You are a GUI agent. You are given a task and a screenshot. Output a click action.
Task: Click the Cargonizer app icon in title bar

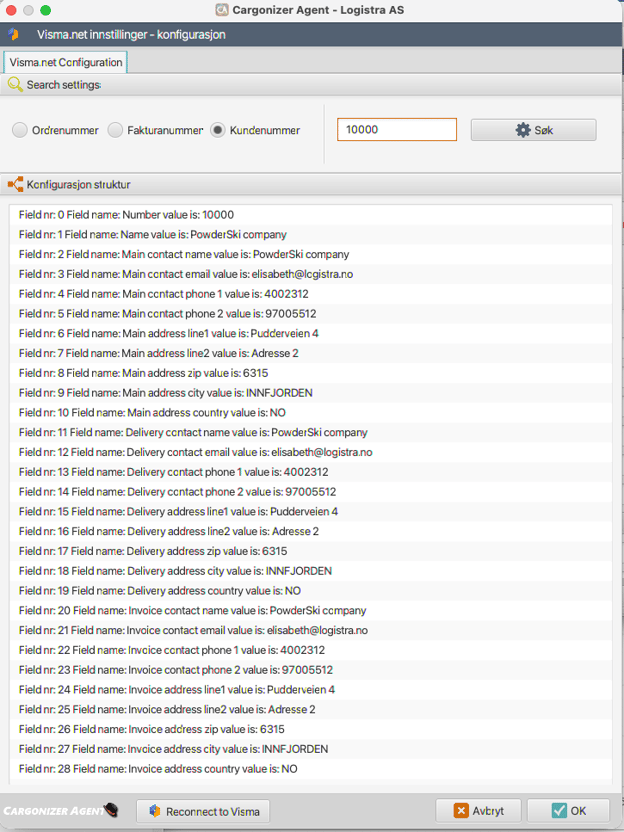point(222,10)
